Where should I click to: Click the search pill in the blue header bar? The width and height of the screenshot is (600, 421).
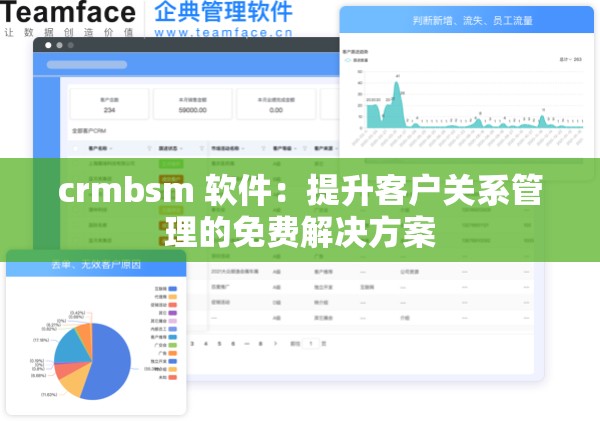pyautogui.click(x=87, y=65)
